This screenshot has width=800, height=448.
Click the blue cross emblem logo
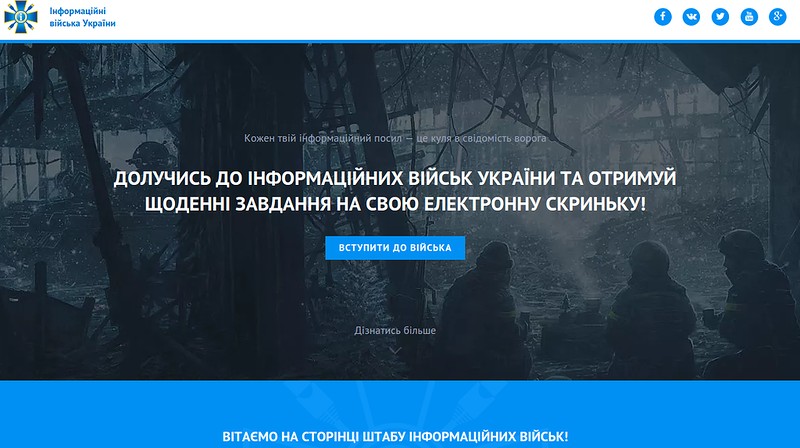(x=21, y=17)
